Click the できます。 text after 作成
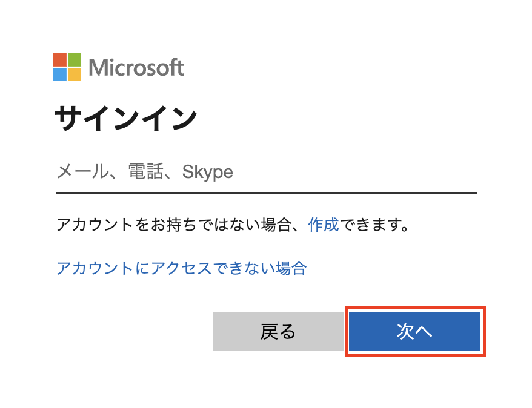The width and height of the screenshot is (532, 408). point(374,225)
